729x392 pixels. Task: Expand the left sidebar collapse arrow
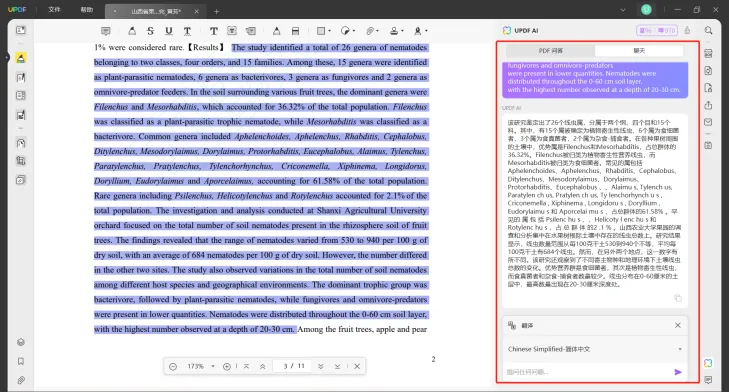tap(6, 58)
